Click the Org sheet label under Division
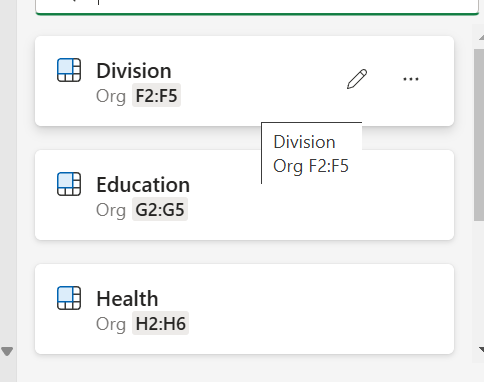This screenshot has height=382, width=484. coord(111,96)
